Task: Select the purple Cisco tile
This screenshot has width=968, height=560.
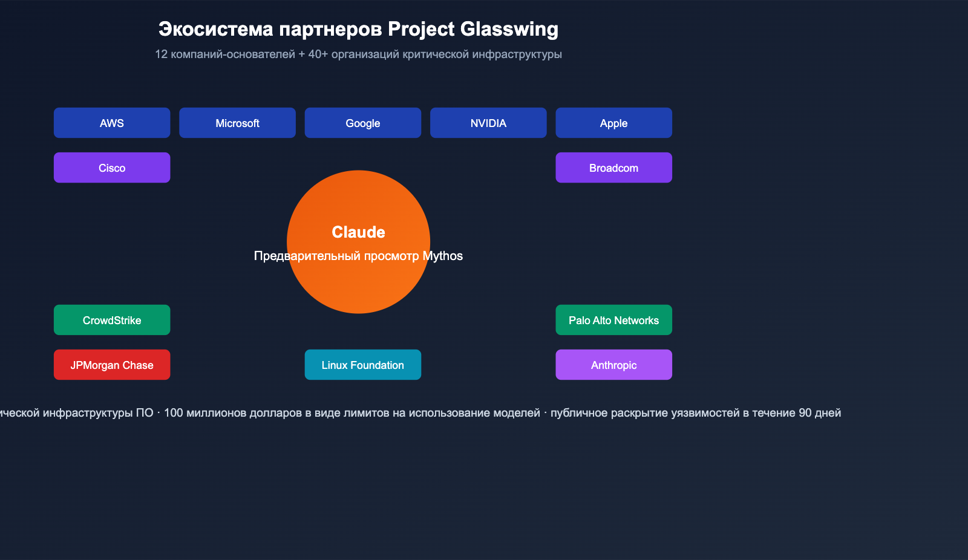Action: click(111, 168)
